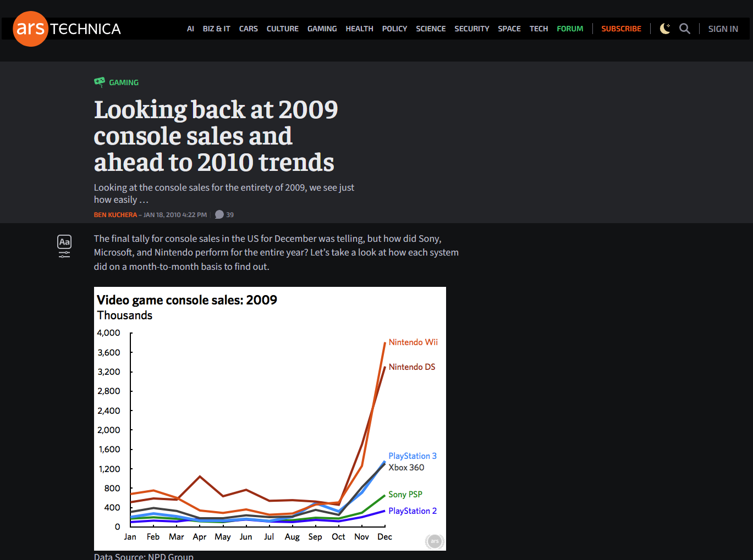Open the GAMING category label above headline
753x560 pixels.
click(124, 82)
